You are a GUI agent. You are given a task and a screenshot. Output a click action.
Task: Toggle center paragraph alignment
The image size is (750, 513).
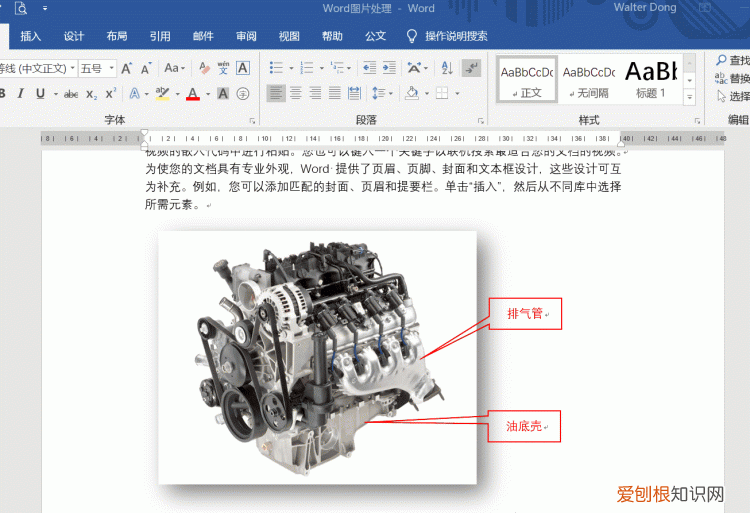296,93
